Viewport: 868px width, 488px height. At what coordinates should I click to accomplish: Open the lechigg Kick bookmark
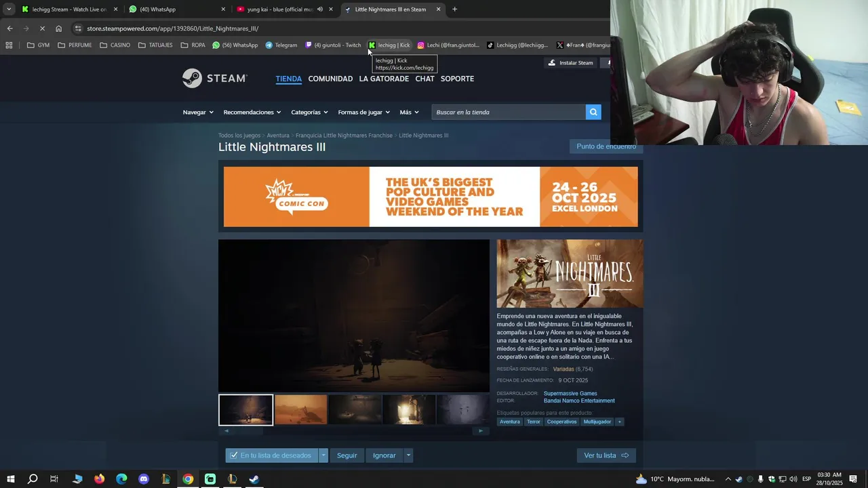389,45
